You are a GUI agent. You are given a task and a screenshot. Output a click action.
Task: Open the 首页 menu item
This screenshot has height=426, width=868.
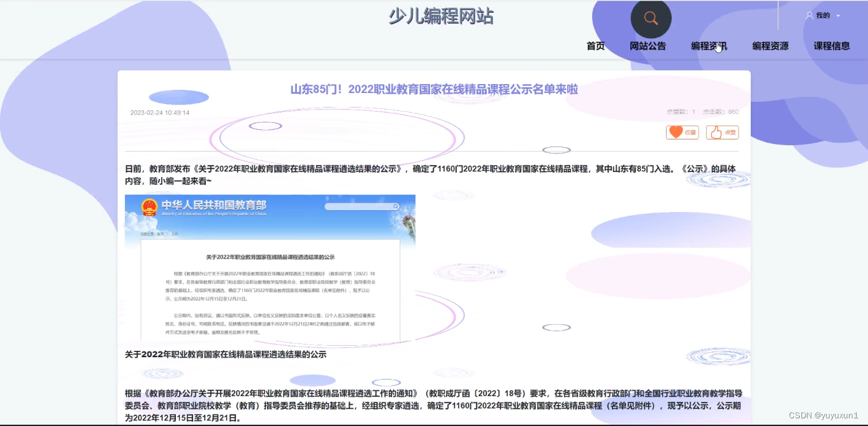point(595,46)
